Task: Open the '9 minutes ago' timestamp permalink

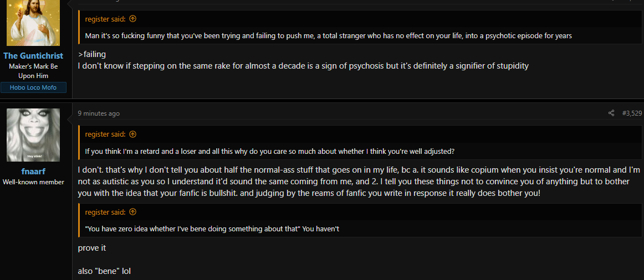Action: tap(99, 113)
